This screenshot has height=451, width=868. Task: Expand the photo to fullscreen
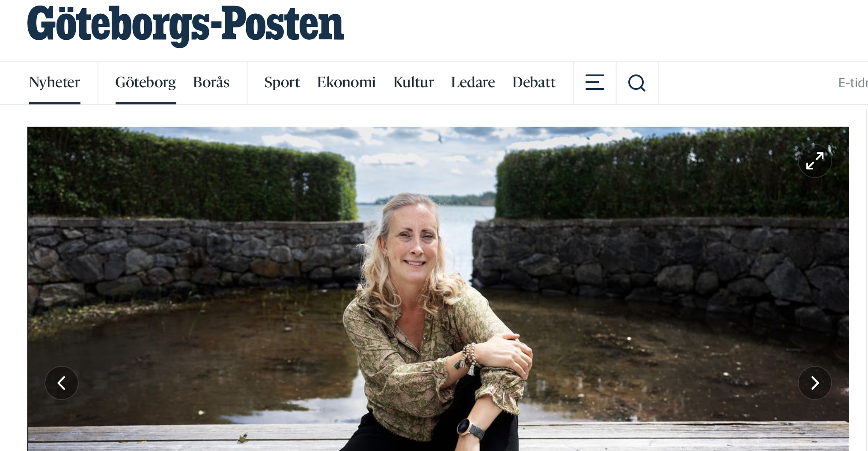pos(814,161)
